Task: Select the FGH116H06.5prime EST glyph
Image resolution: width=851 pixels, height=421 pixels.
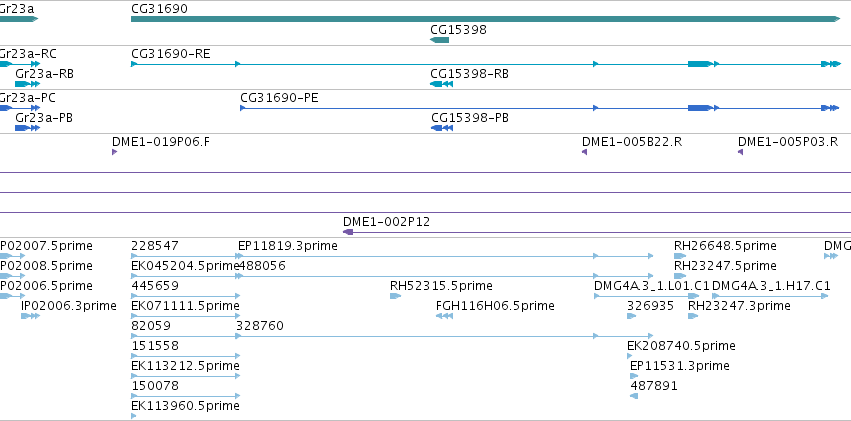Action: click(444, 316)
